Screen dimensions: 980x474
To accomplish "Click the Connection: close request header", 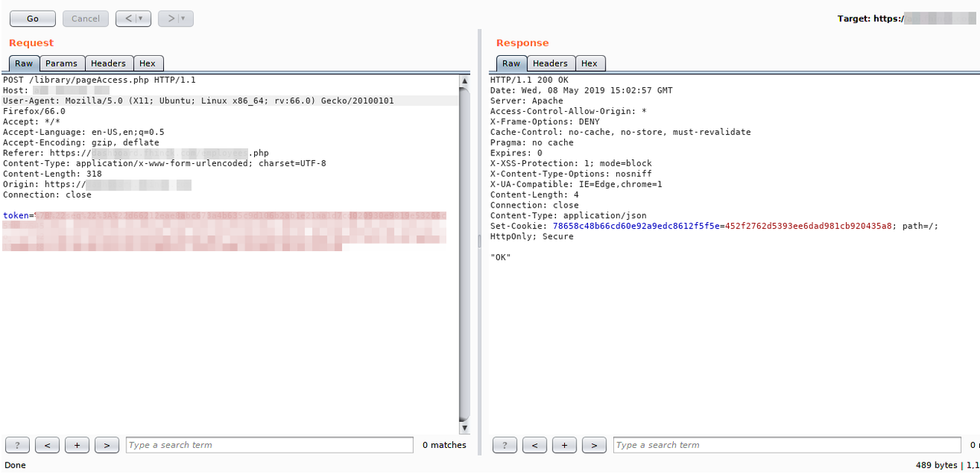I will tap(47, 195).
